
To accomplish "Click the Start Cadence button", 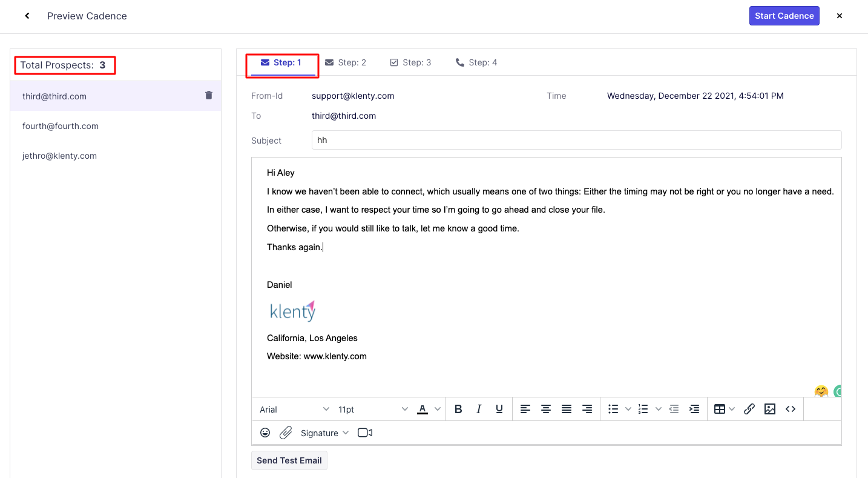I will (784, 16).
